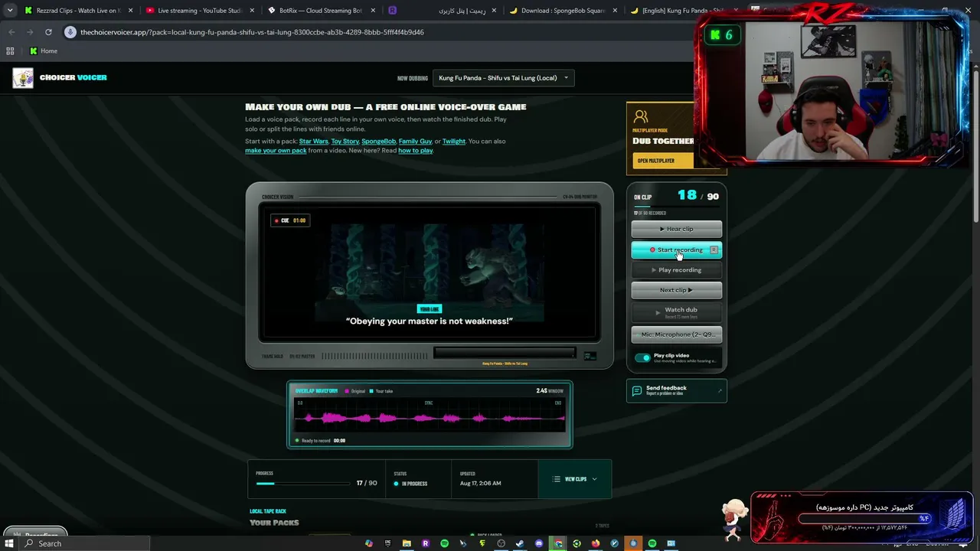This screenshot has width=980, height=551.
Task: Open the Mic: Microphone device selector
Action: 677,334
